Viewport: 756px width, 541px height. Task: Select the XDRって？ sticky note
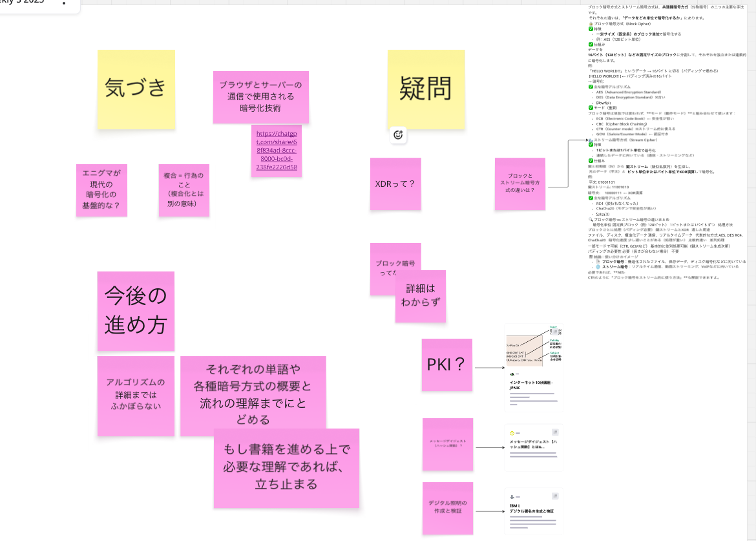[x=395, y=184]
